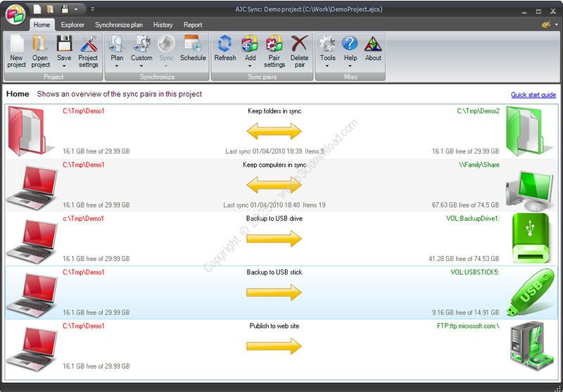Refresh the sync pairs list
The image size is (563, 392).
pyautogui.click(x=225, y=45)
